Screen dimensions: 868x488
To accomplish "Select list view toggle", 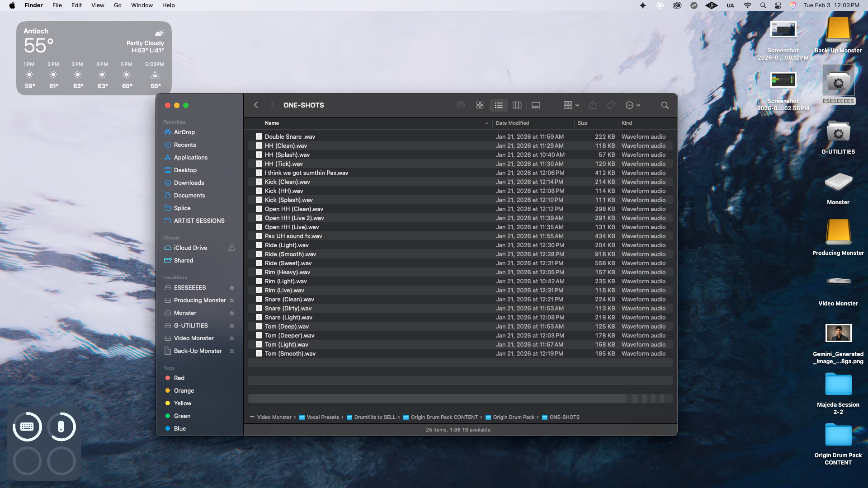I will click(x=498, y=105).
